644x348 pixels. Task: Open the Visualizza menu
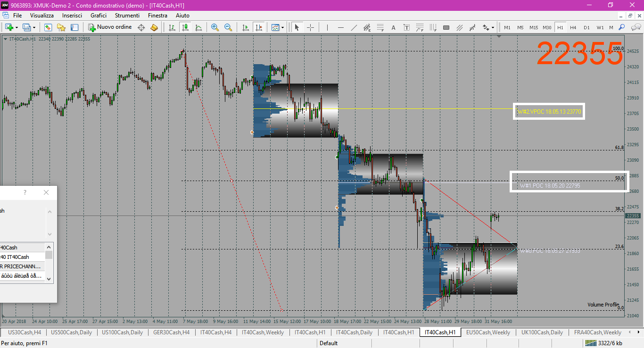tap(42, 16)
